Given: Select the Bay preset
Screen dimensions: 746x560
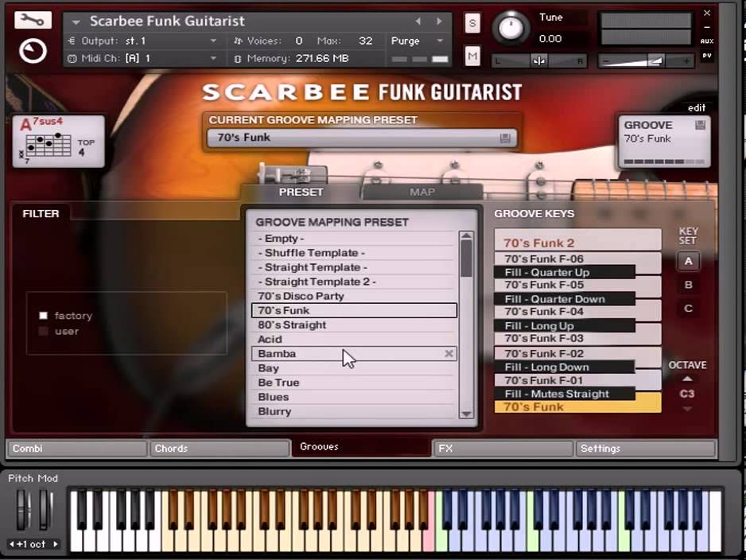Looking at the screenshot, I should 354,368.
